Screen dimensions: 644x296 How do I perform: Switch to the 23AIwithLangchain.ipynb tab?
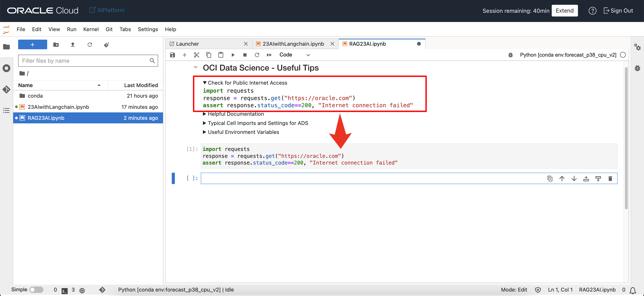(293, 44)
